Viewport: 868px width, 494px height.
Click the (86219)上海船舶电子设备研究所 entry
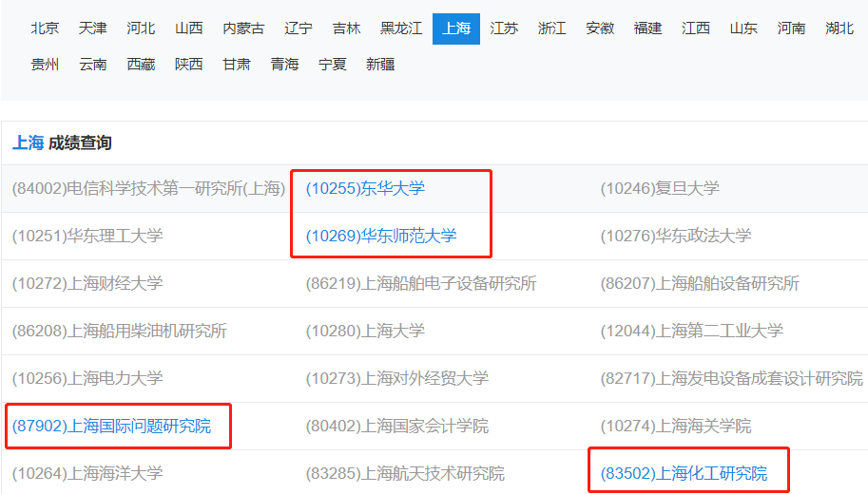pyautogui.click(x=421, y=284)
